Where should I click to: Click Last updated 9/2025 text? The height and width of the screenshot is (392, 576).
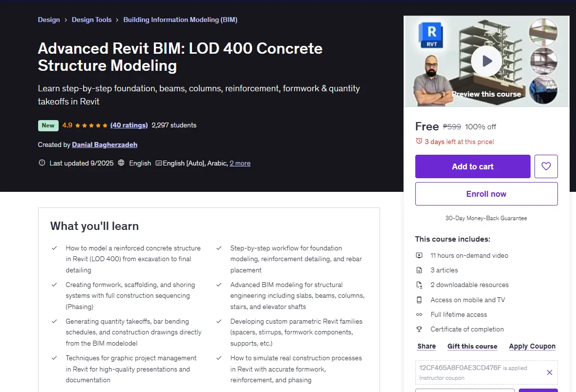[x=82, y=164]
